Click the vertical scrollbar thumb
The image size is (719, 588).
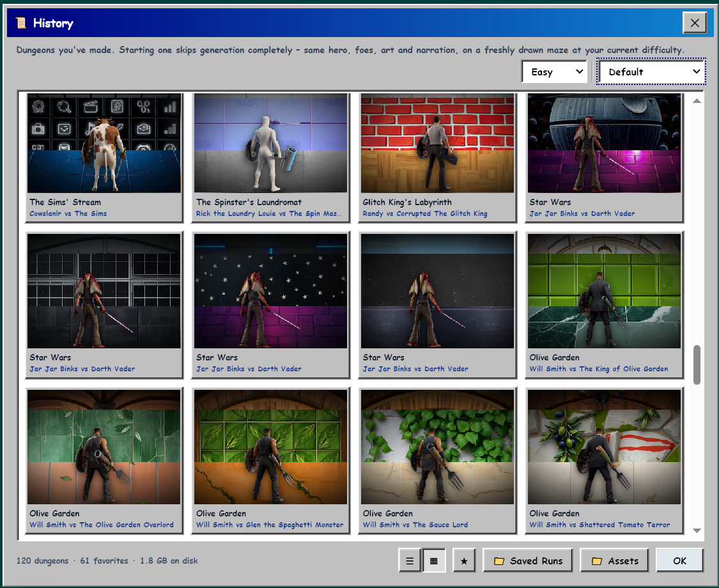click(x=697, y=365)
